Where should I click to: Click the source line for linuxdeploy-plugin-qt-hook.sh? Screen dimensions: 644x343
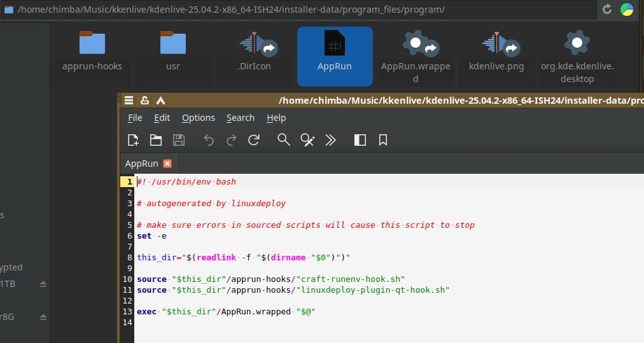(293, 290)
